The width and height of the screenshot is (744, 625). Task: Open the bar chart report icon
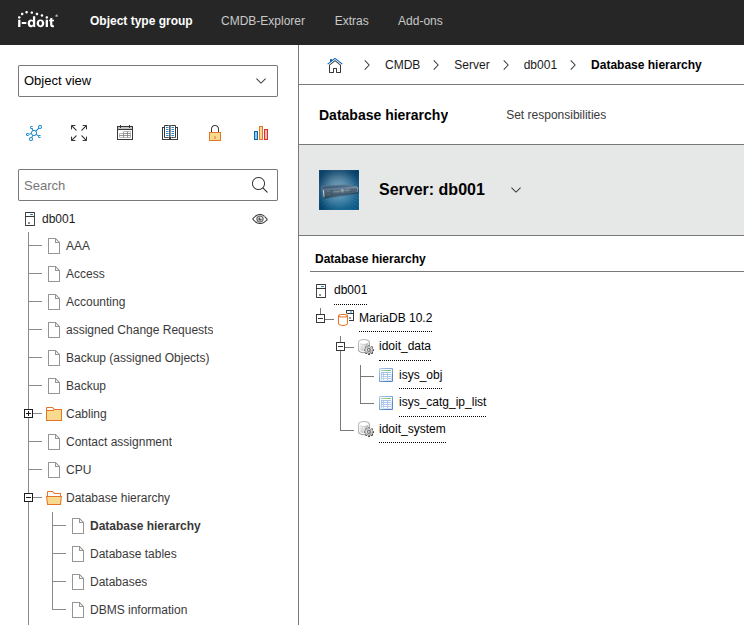[x=261, y=133]
